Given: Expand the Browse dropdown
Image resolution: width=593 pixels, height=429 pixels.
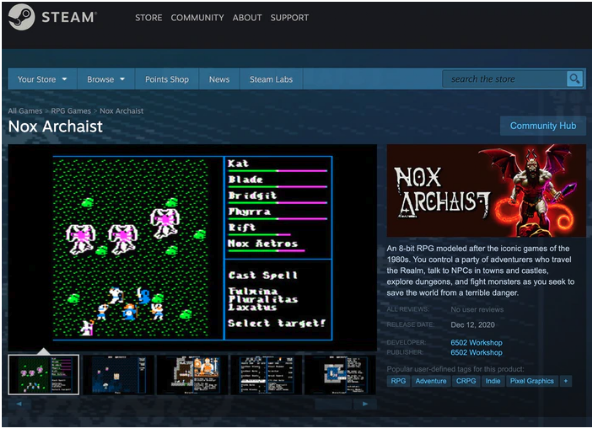Looking at the screenshot, I should pos(106,79).
